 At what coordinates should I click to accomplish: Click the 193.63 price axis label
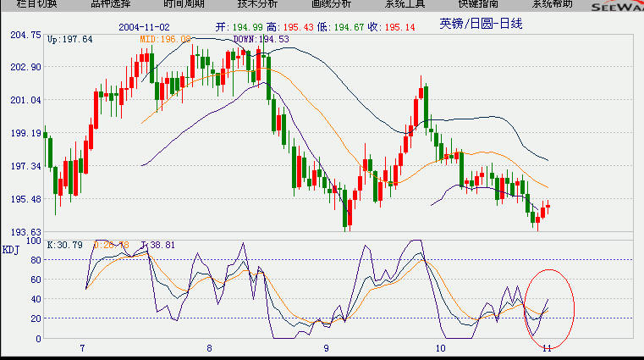26,232
